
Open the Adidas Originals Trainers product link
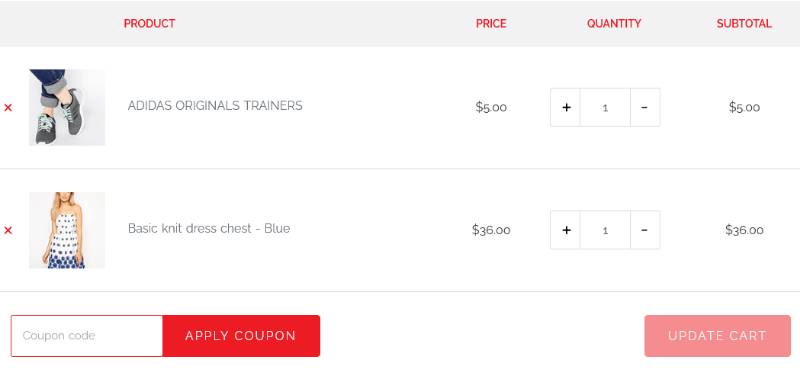215,106
